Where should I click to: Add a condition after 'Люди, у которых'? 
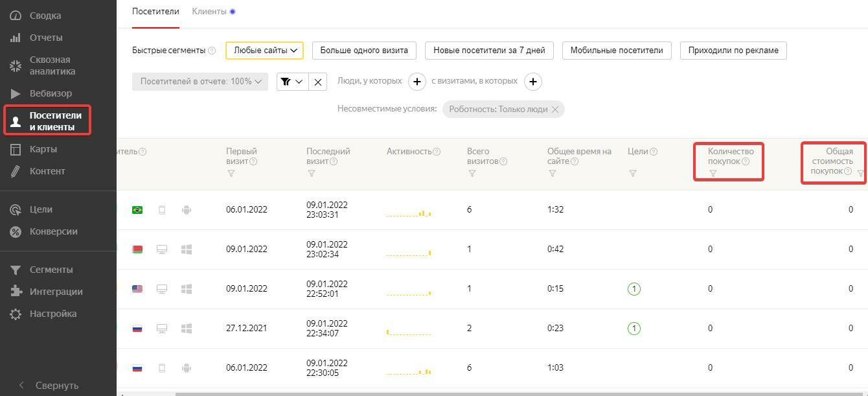click(x=417, y=82)
